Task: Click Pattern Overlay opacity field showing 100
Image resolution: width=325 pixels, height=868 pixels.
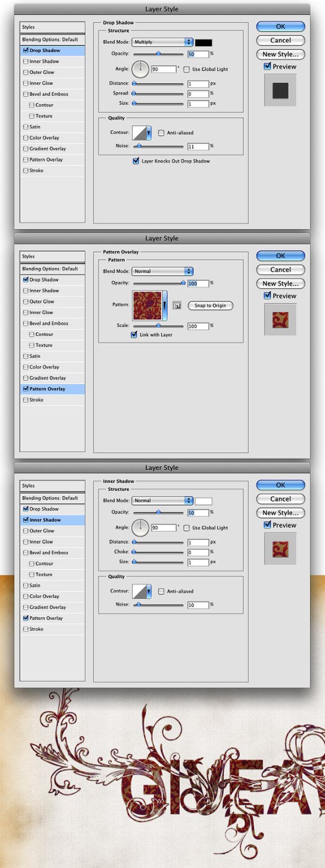Action: (198, 283)
